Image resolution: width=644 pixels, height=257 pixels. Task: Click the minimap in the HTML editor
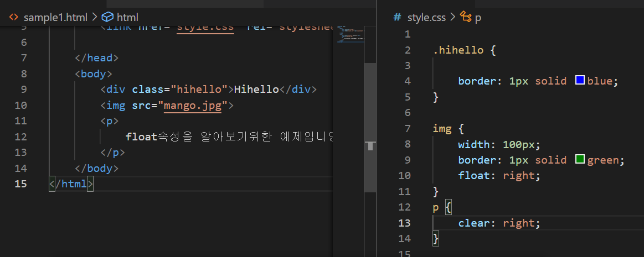(x=349, y=34)
